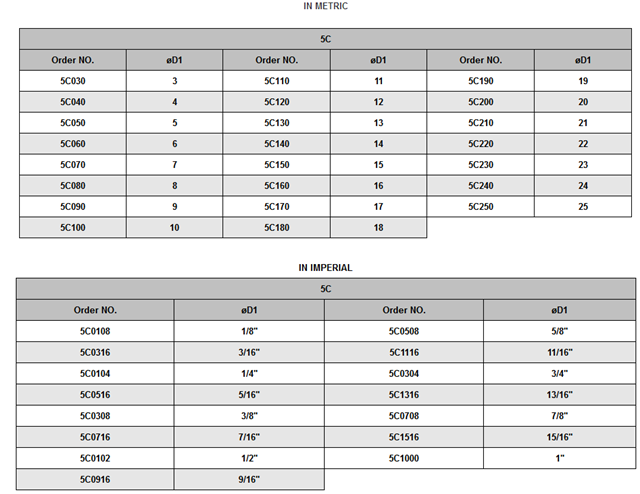Click imperial order 5C0108
The width and height of the screenshot is (640, 494).
tap(96, 331)
